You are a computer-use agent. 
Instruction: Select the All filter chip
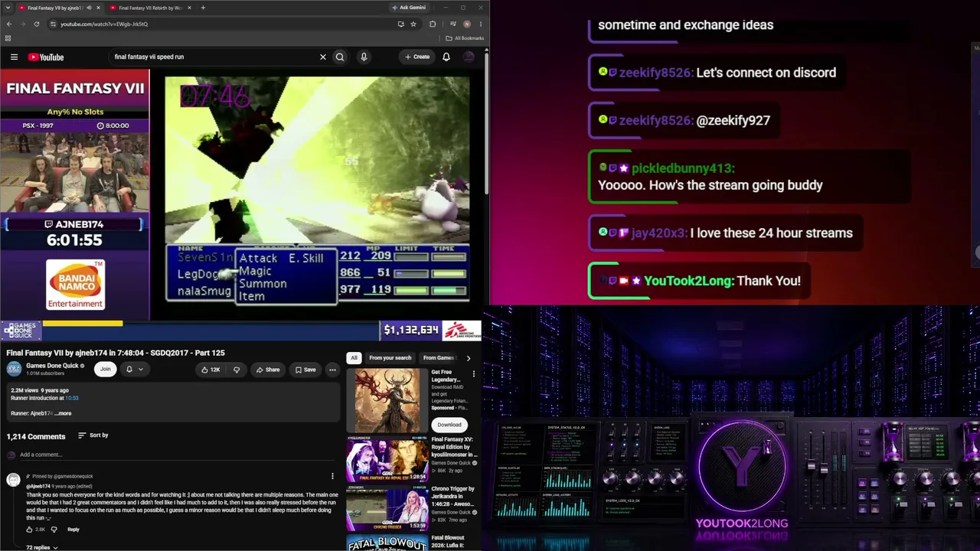354,358
